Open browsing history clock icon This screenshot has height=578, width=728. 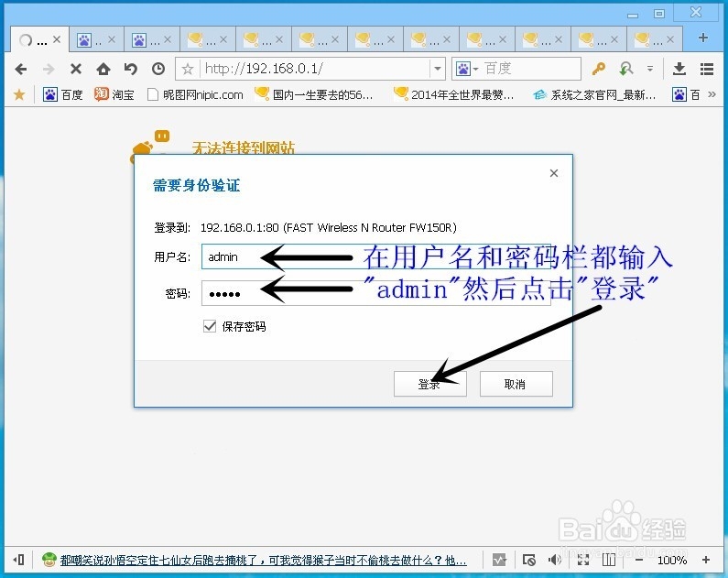158,70
